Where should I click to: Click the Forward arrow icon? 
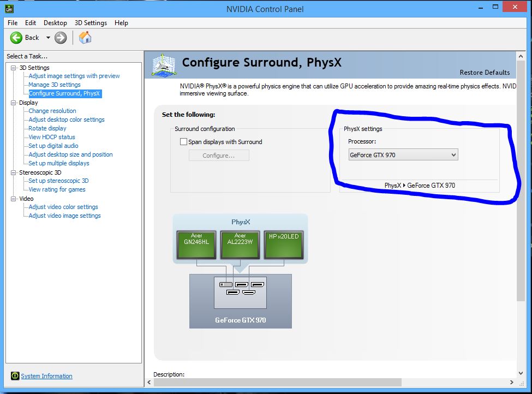click(x=61, y=38)
